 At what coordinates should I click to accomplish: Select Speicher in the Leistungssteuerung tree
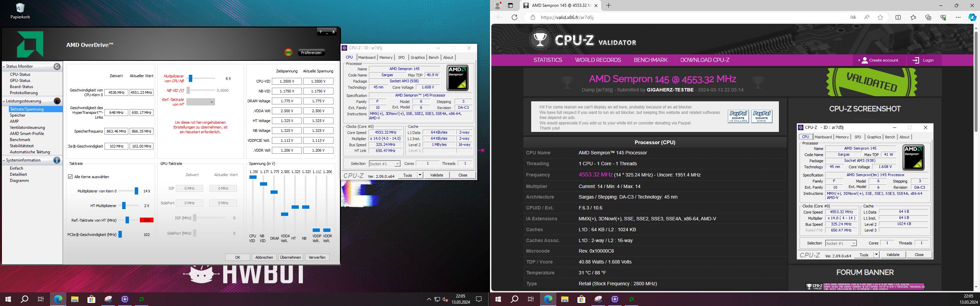tap(17, 115)
